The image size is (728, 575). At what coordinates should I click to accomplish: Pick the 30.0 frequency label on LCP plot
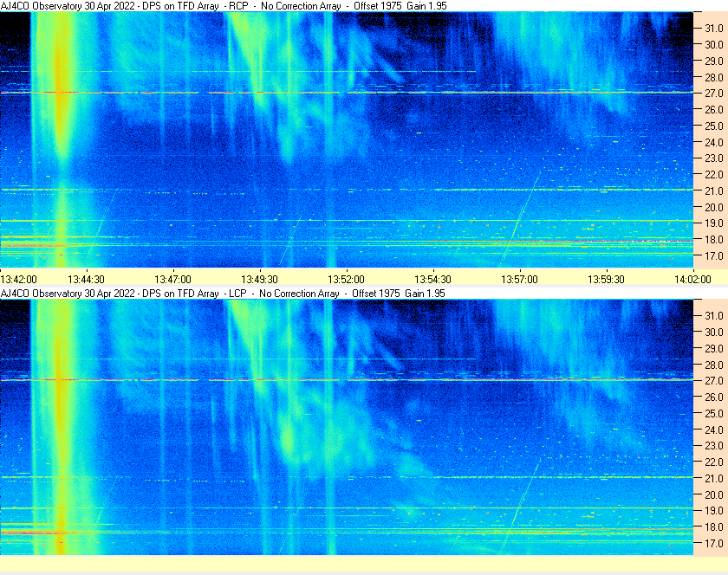pyautogui.click(x=714, y=332)
